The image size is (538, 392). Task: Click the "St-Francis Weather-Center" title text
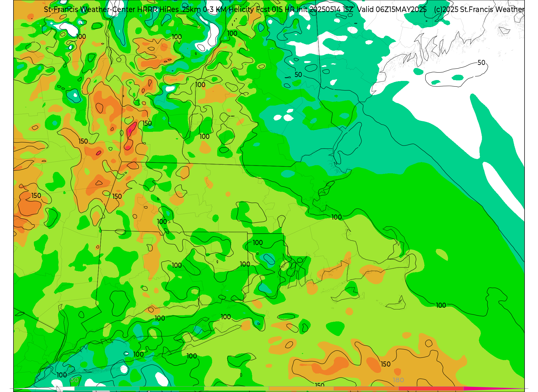(90, 10)
